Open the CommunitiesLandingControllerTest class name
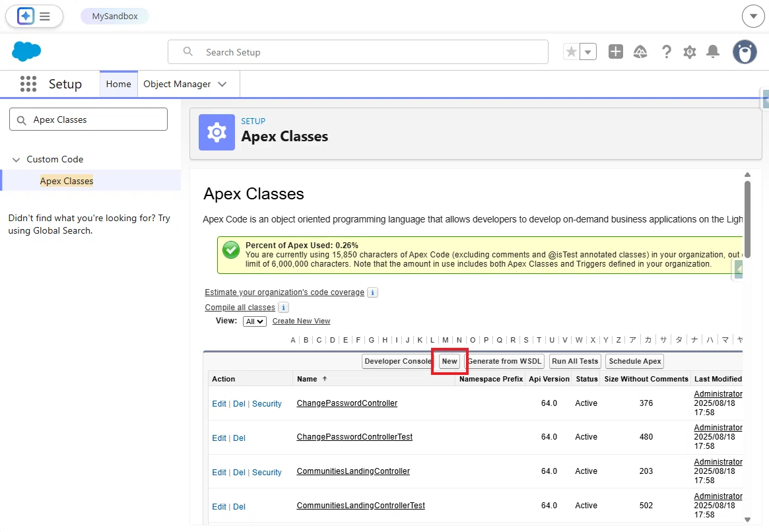Viewport: 769px width, 532px height. coord(360,506)
